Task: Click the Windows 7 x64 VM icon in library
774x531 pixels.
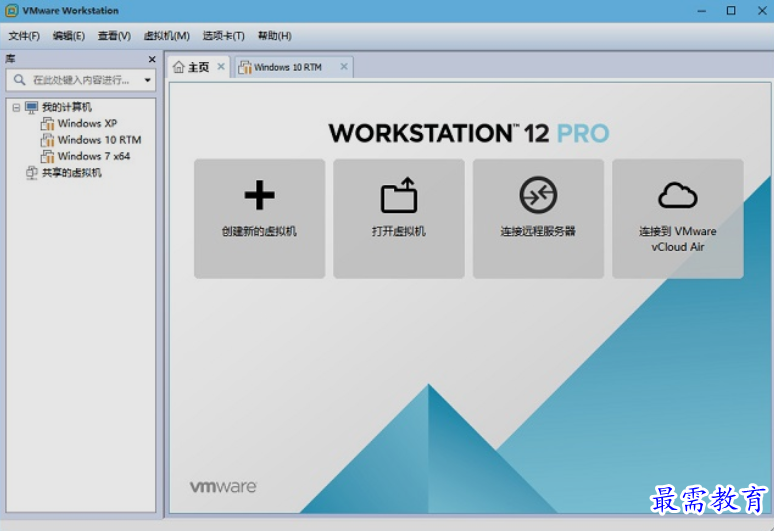Action: click(47, 156)
